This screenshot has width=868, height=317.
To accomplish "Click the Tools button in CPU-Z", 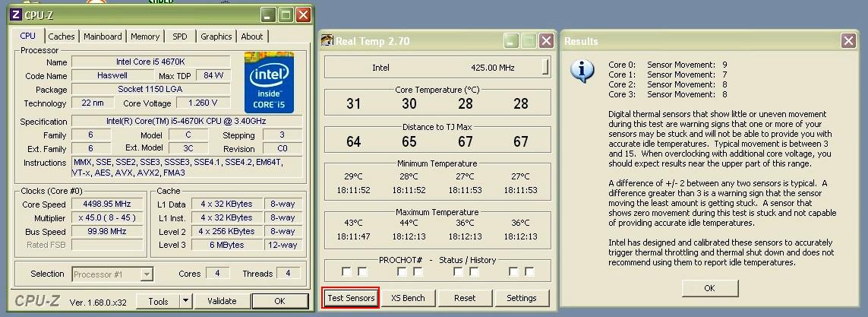I will 158,302.
